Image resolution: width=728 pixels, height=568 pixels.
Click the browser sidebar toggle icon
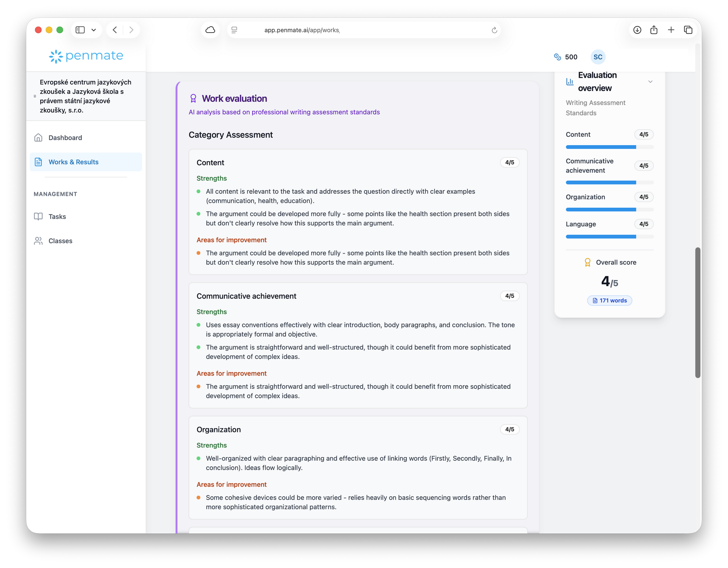(x=80, y=30)
